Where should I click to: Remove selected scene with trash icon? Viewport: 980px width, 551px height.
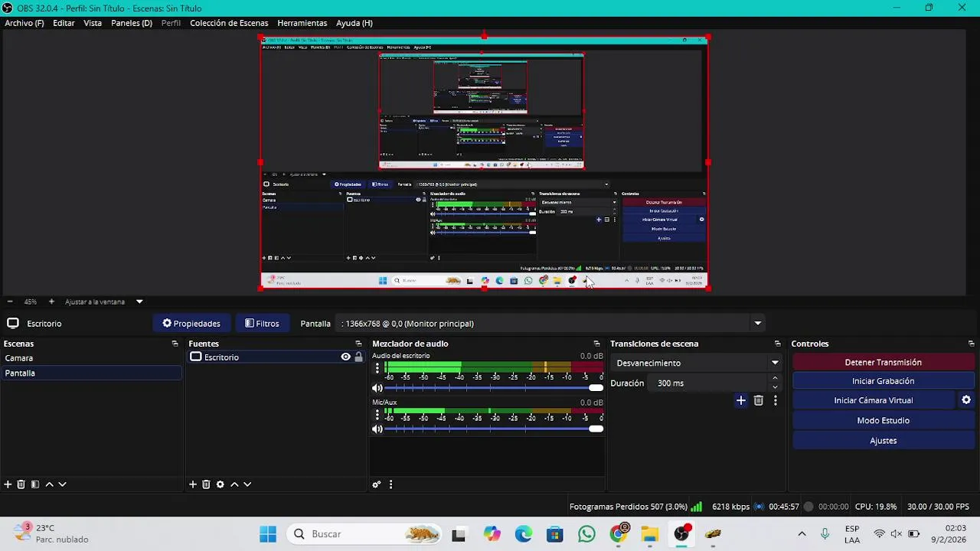21,484
